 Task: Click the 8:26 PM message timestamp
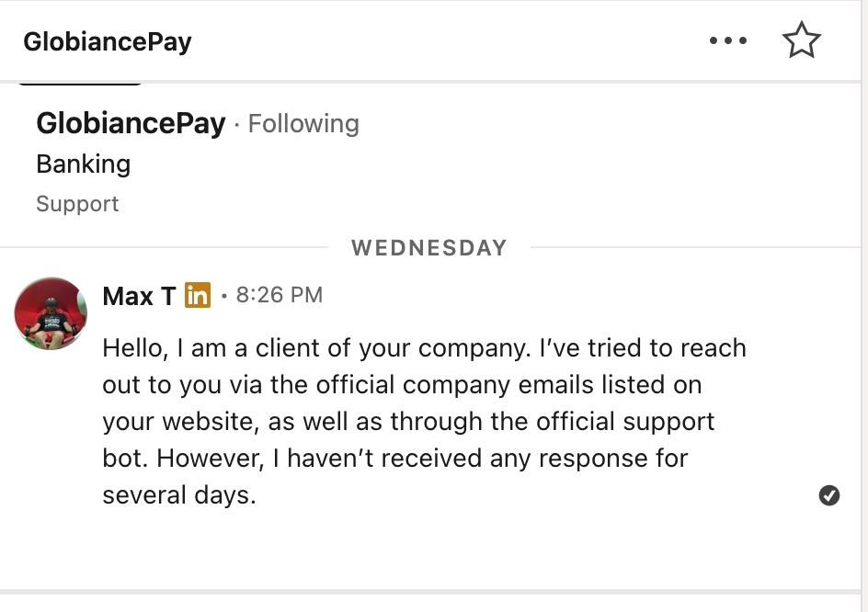(x=280, y=295)
